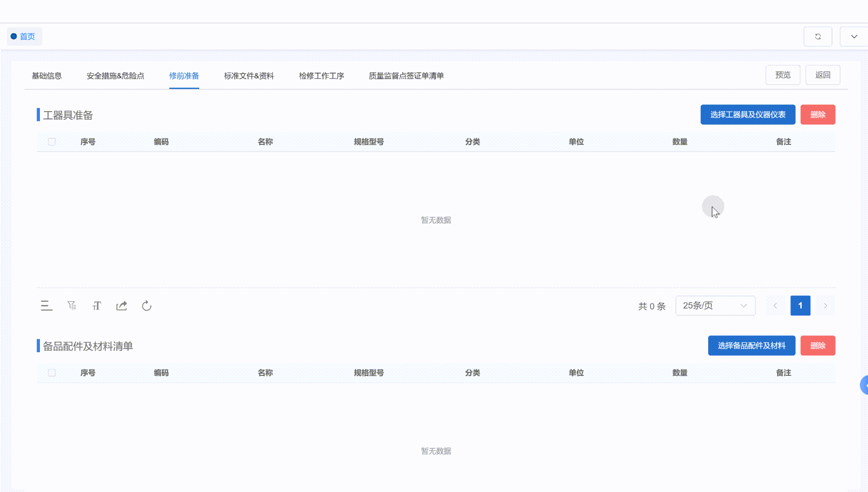Check the header checkbox above 序号 column

(52, 142)
